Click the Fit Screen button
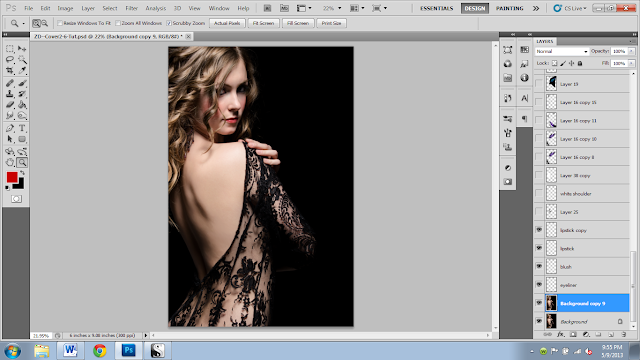This screenshot has width=640, height=360. coord(263,23)
